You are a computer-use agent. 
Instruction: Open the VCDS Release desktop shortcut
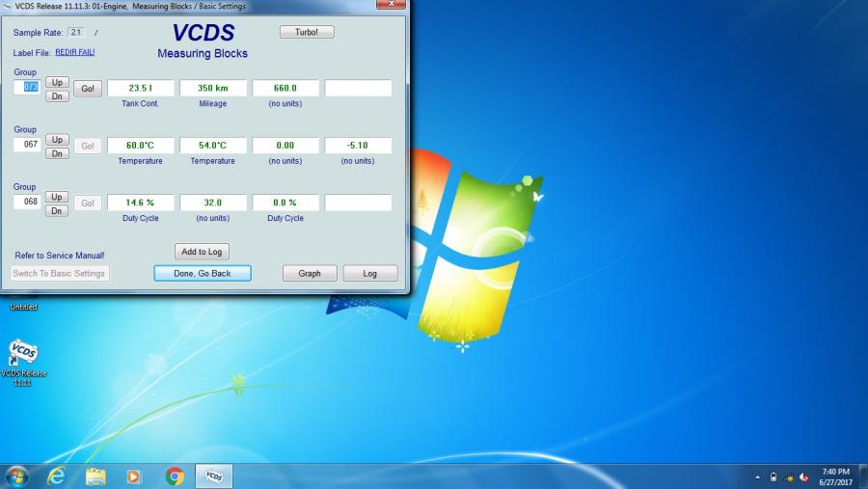[x=23, y=353]
